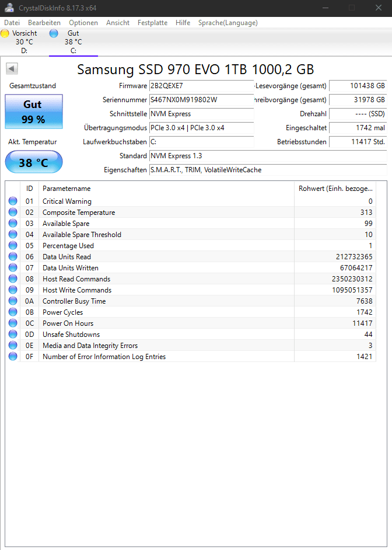The width and height of the screenshot is (392, 550).
Task: Click the Rohwert column header
Action: (335, 189)
